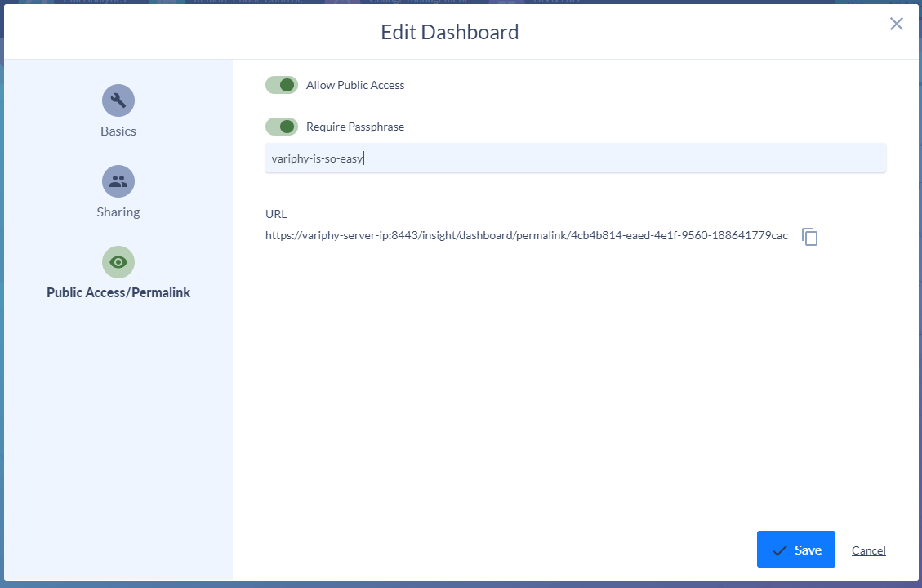Screen dimensions: 922x588
Task: Disable the Allow Public Access toggle
Action: (281, 84)
